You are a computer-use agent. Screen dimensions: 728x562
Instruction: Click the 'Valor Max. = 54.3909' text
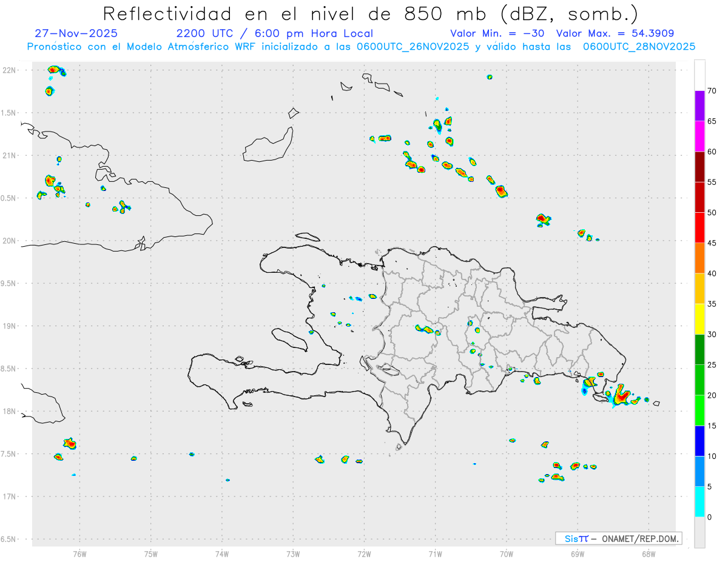tap(615, 33)
